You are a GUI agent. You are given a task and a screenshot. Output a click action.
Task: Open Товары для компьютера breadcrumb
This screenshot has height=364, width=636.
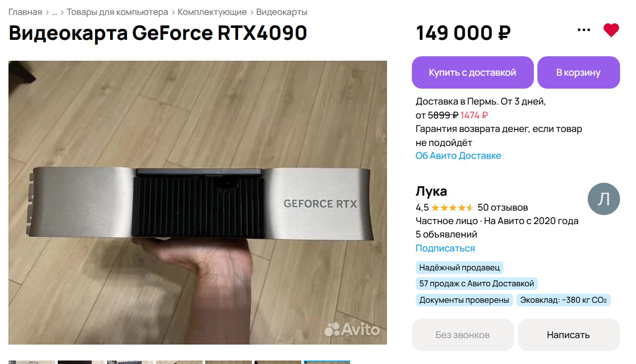tap(118, 12)
